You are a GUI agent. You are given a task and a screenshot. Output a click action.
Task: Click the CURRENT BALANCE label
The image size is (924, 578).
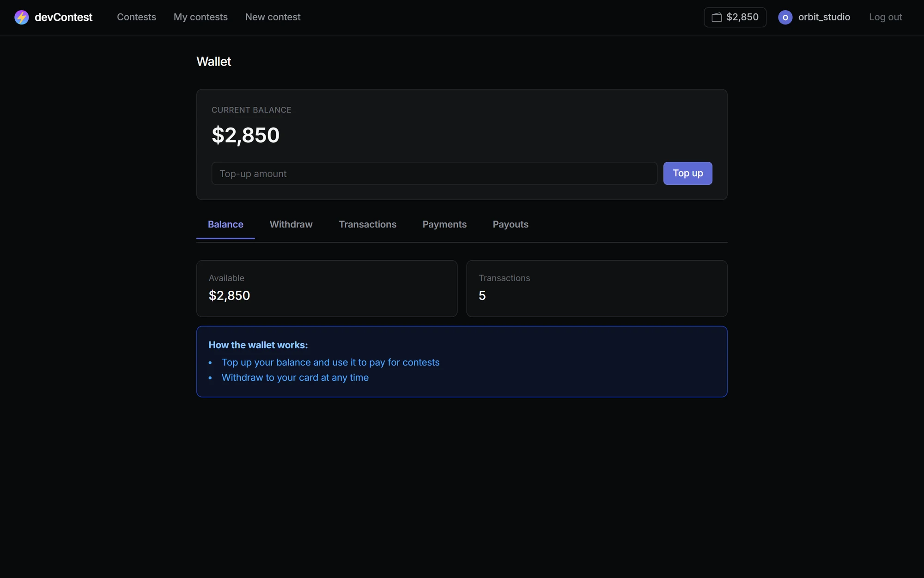tap(251, 110)
